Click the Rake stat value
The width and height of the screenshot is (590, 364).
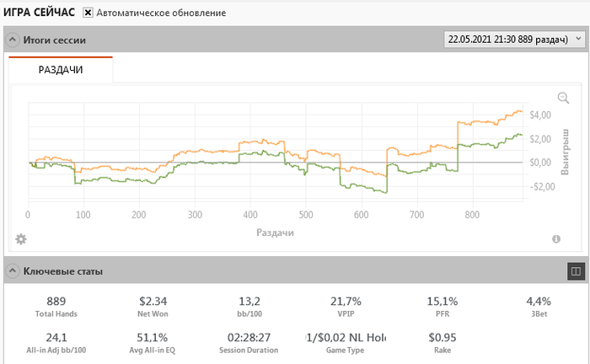tap(440, 338)
